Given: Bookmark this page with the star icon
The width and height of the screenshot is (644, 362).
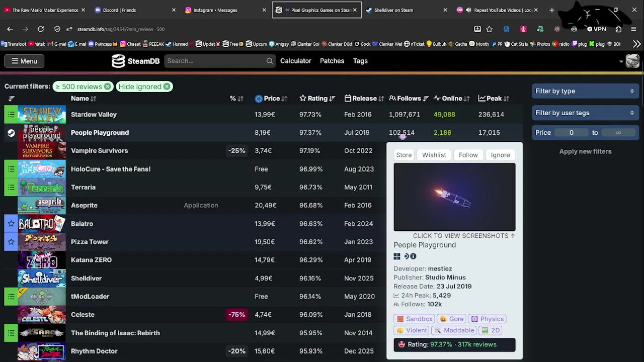Looking at the screenshot, I should pyautogui.click(x=490, y=29).
